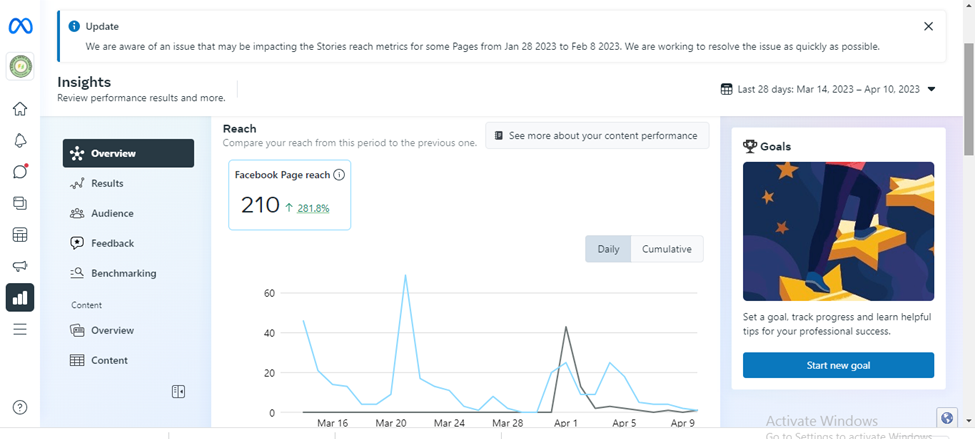Click the Start new goal button
This screenshot has width=975, height=439.
click(838, 365)
